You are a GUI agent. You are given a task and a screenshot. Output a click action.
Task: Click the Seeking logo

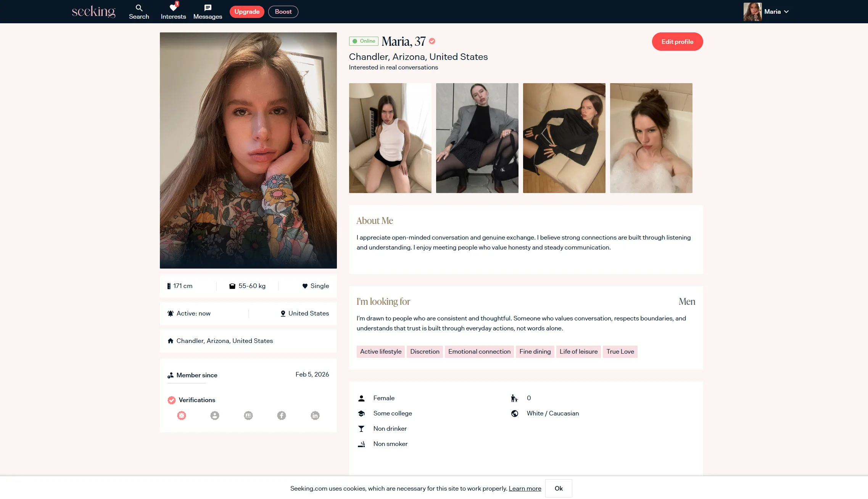click(93, 11)
